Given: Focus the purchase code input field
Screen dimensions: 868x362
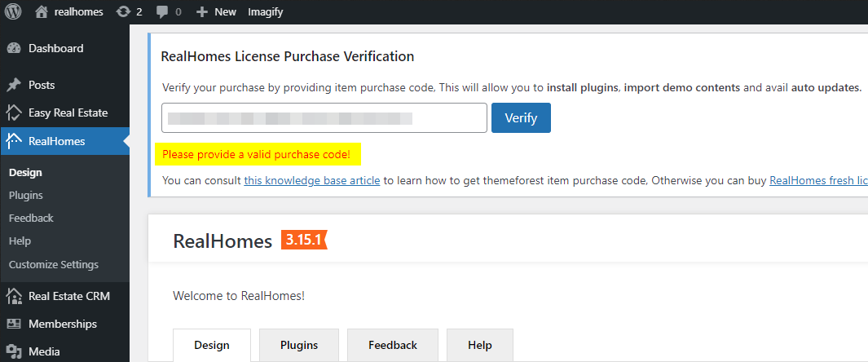Looking at the screenshot, I should point(324,118).
